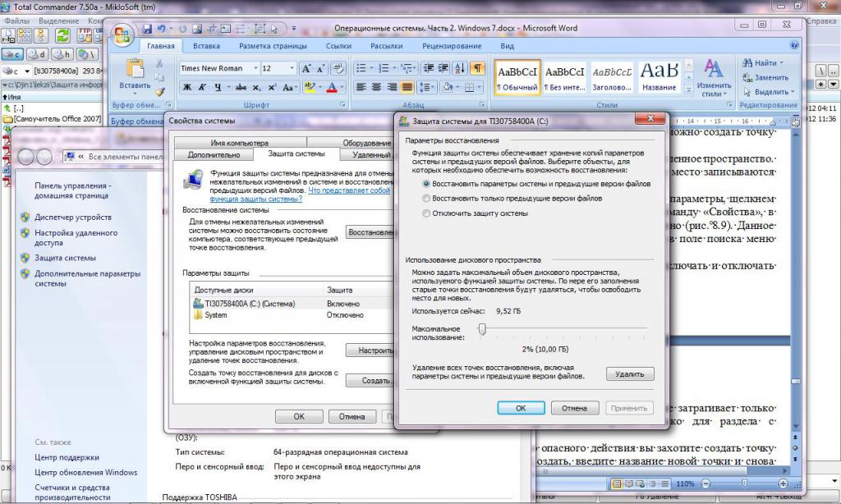Click Создать restore point button

click(x=371, y=380)
